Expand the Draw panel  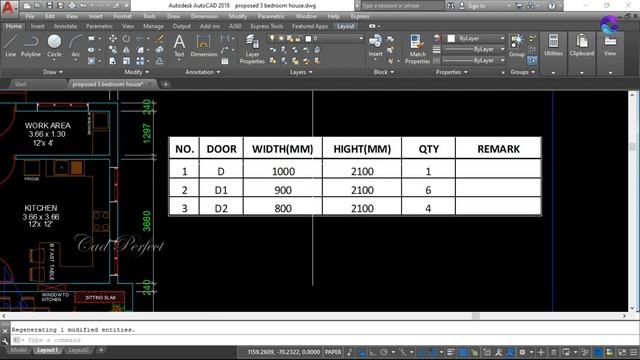[x=53, y=72]
